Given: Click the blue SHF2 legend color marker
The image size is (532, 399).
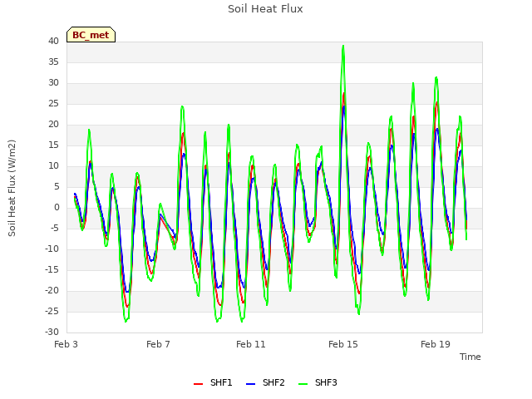Looking at the screenshot, I should point(250,384).
